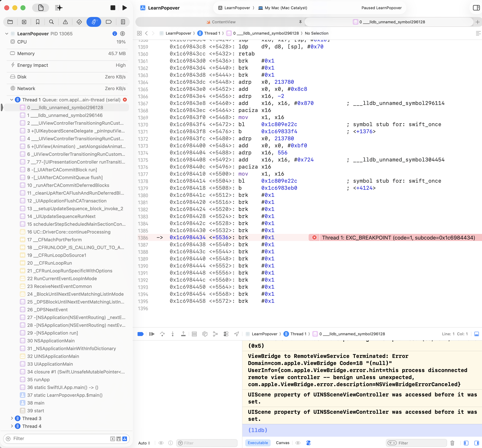Click the Run play button
The height and width of the screenshot is (448, 482).
(x=124, y=8)
